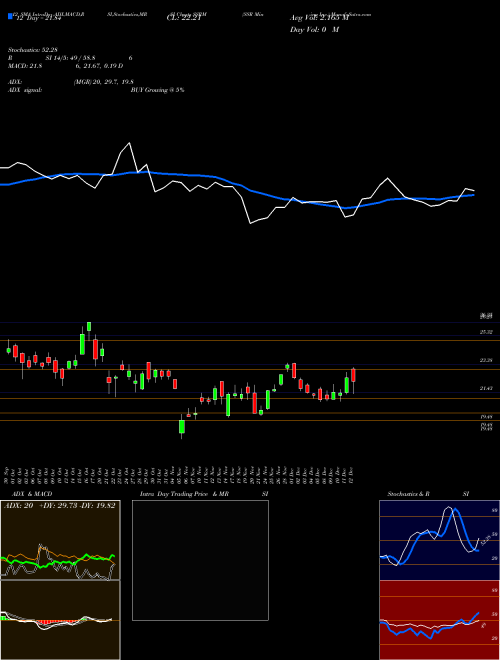This screenshot has height=660, width=500.
Task: Click the 23.26 price axis label
Action: click(487, 360)
